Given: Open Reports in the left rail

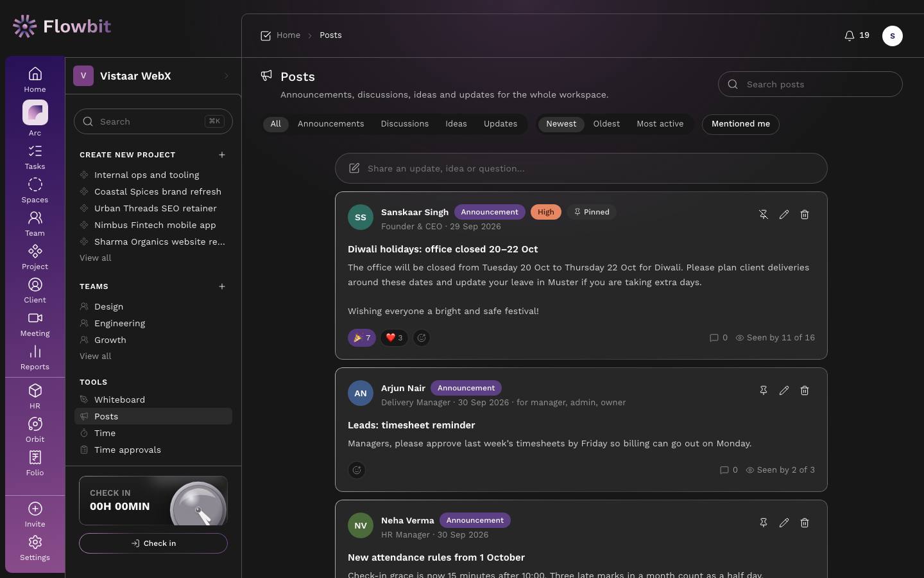Looking at the screenshot, I should click(35, 357).
